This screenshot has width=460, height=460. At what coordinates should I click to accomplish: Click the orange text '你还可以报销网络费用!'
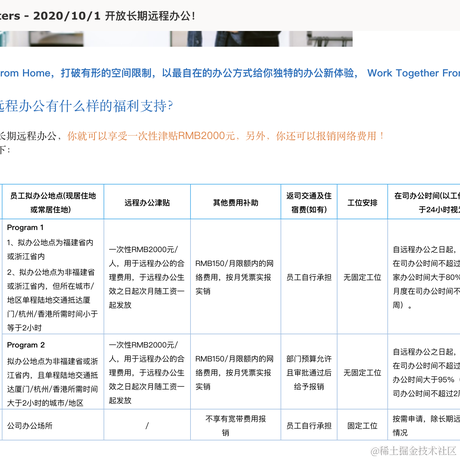[330, 136]
